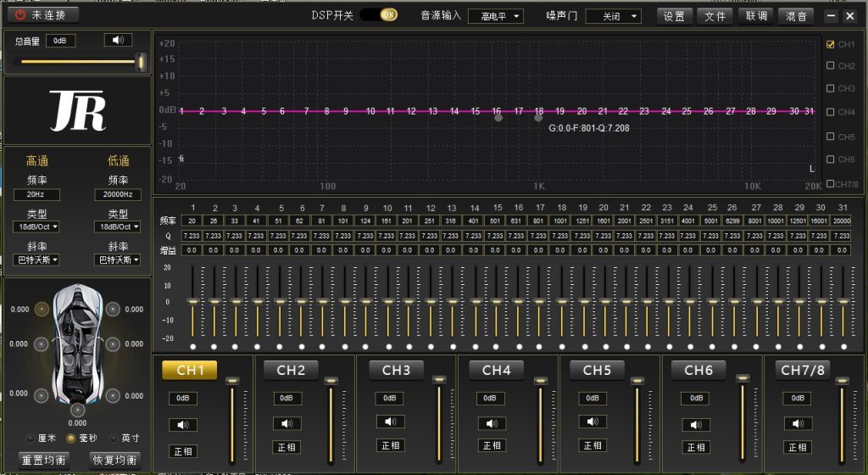Select the front-right speaker on car diagram
The width and height of the screenshot is (868, 475).
(113, 309)
